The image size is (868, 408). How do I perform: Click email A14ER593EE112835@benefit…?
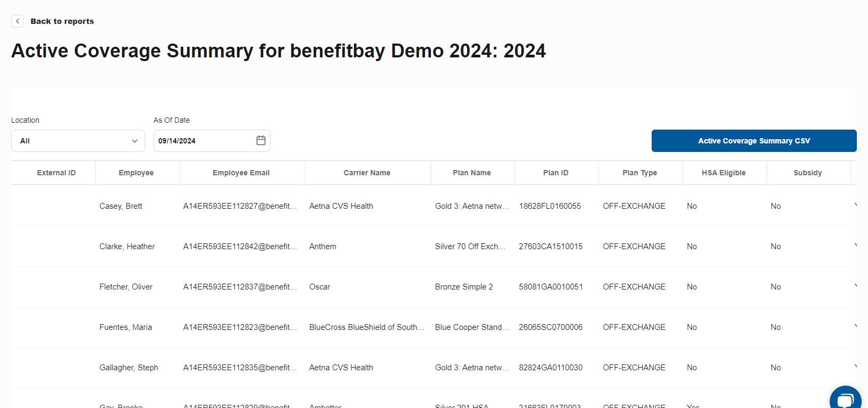pos(240,368)
